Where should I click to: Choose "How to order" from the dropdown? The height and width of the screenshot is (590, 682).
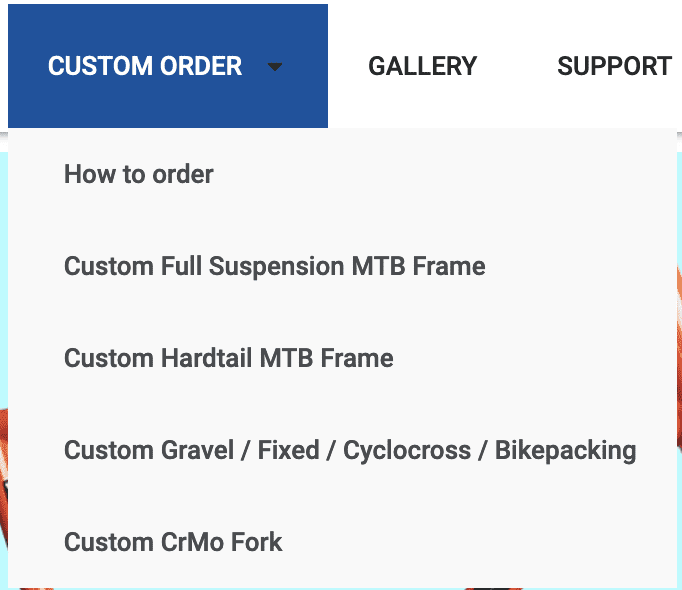click(x=139, y=175)
